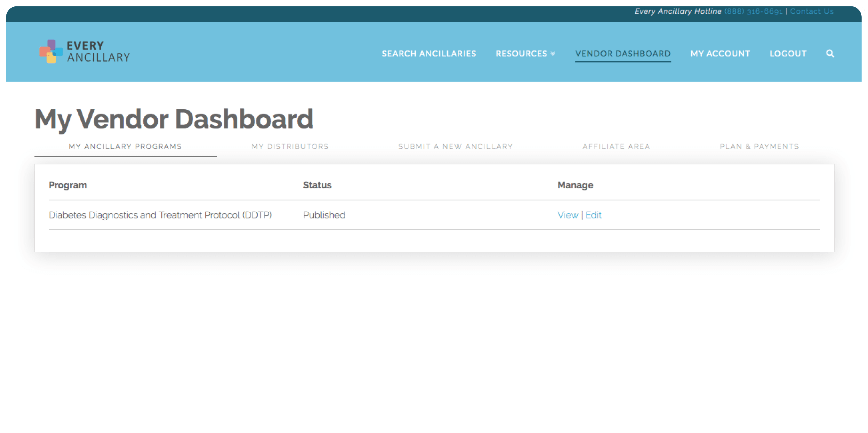Open the Contact Us link

point(812,12)
